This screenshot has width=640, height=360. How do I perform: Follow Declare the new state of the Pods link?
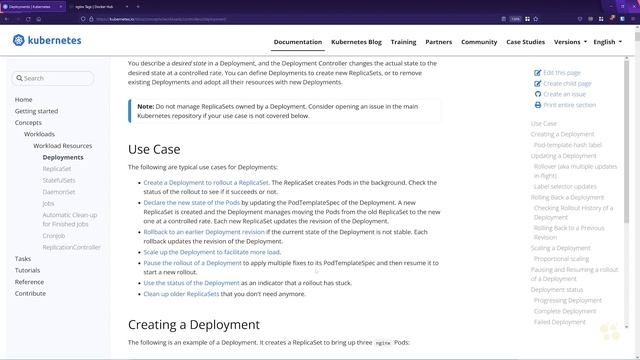click(x=191, y=202)
